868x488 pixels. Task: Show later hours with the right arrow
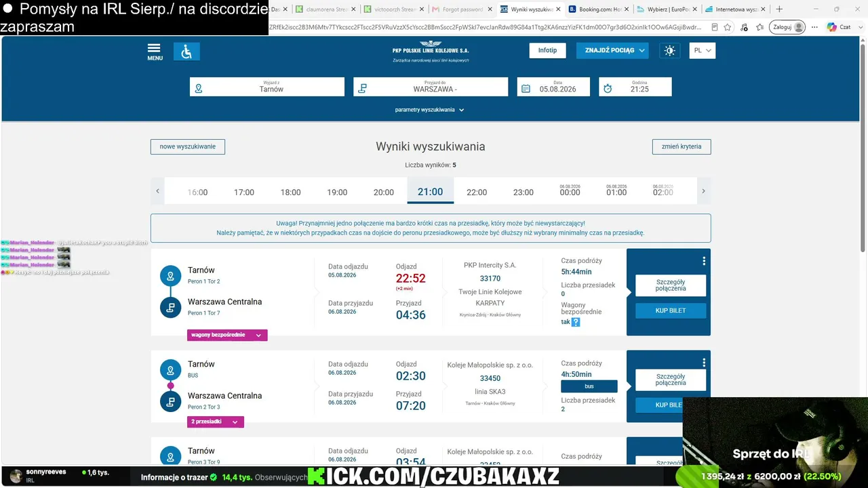[703, 191]
